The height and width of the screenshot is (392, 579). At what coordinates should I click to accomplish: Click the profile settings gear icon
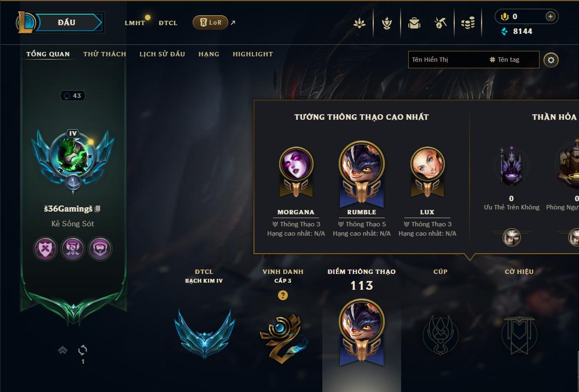[551, 60]
